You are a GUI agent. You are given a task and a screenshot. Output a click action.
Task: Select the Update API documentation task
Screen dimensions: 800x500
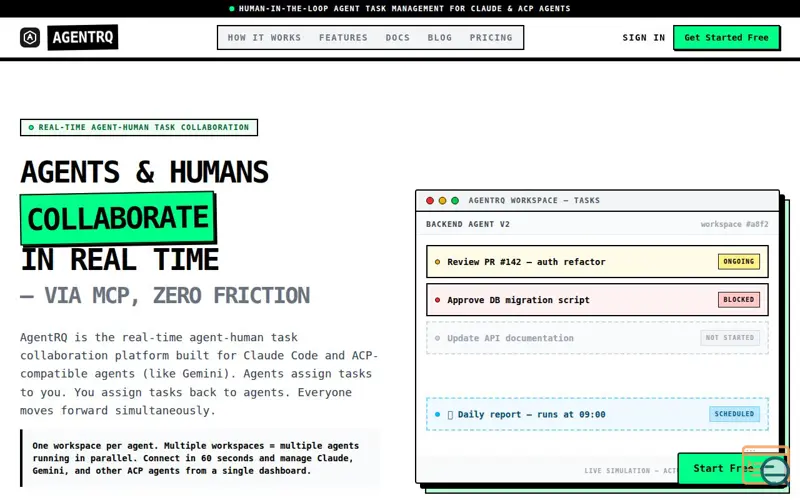[x=597, y=338]
